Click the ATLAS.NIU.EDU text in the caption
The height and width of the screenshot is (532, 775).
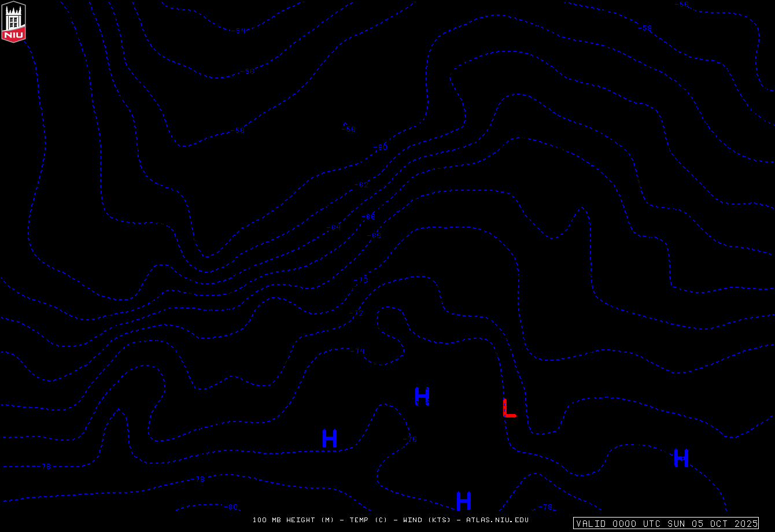497,520
